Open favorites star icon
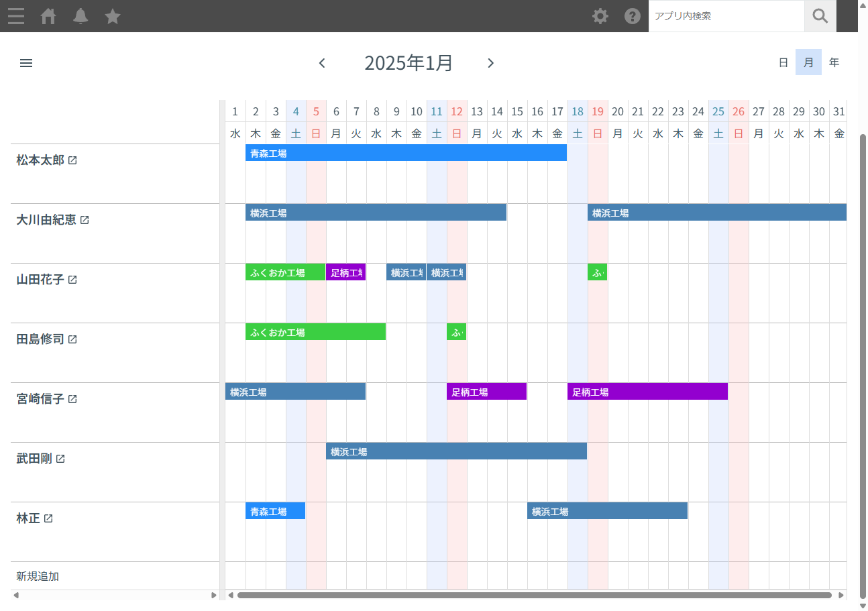 [113, 16]
